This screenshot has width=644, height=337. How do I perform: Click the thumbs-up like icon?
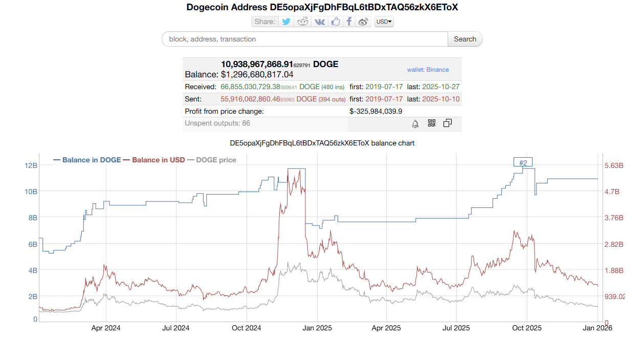pos(335,22)
